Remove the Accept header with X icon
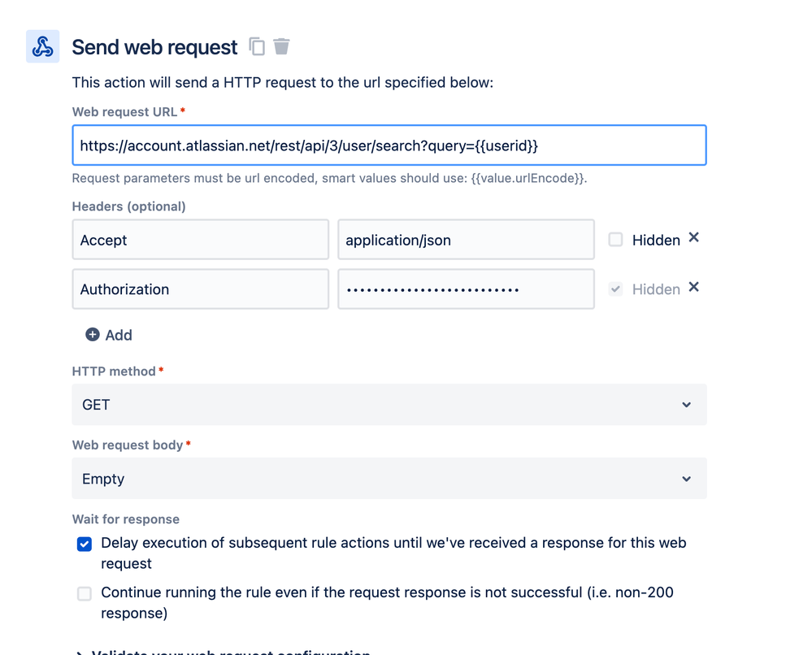 click(693, 238)
